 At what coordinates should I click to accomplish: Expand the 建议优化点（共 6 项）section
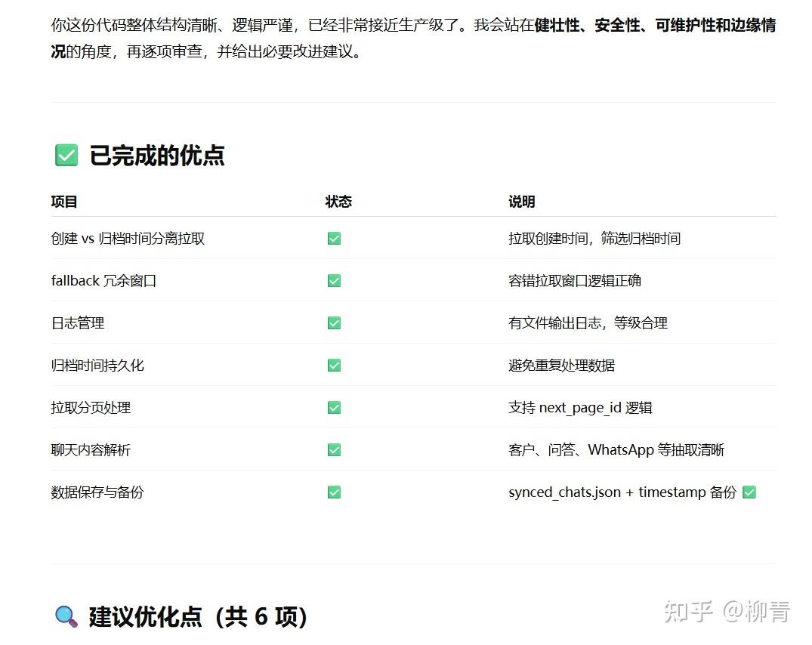[x=196, y=617]
